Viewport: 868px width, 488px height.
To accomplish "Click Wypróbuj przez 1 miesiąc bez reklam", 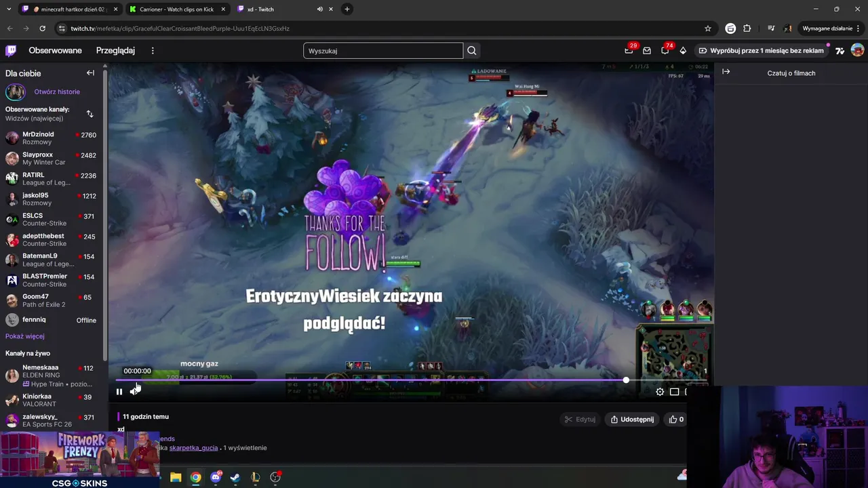I will click(761, 51).
